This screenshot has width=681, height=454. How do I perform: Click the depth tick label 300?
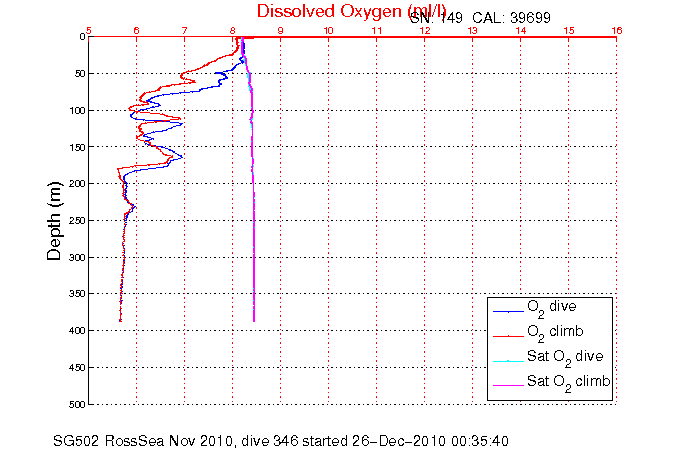pyautogui.click(x=77, y=258)
